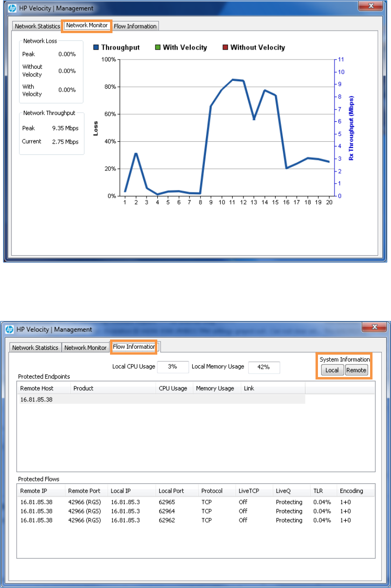The height and width of the screenshot is (588, 391).
Task: Click peak throughput value 9.35 Mbps
Action: (65, 129)
